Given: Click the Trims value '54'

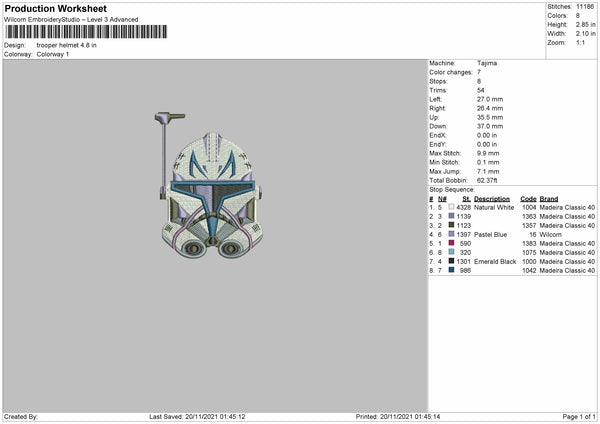Looking at the screenshot, I should point(481,90).
